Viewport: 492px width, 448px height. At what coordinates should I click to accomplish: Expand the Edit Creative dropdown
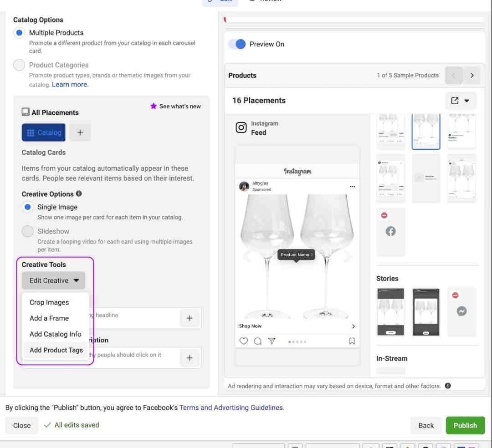(x=54, y=280)
